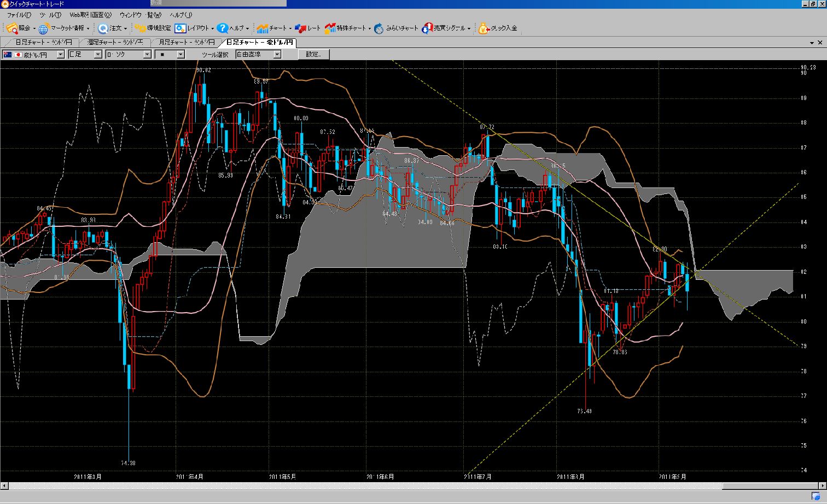Open the 売買シグナル trade signal icon
Viewport: 827px width, 504px height.
tap(427, 28)
